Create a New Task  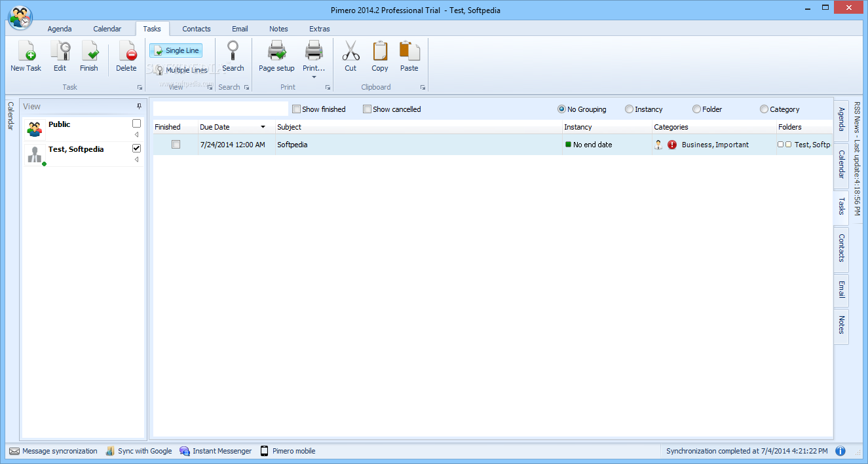(26, 56)
